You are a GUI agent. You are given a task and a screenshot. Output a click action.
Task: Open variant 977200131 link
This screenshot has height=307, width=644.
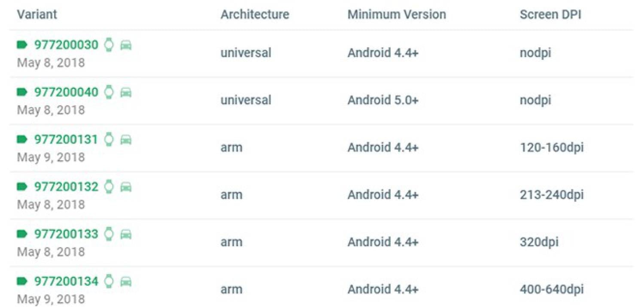(x=66, y=139)
